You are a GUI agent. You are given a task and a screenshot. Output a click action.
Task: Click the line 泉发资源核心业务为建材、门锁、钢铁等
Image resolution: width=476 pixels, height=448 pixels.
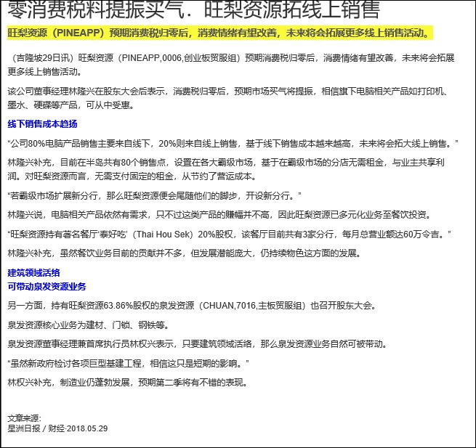point(88,325)
